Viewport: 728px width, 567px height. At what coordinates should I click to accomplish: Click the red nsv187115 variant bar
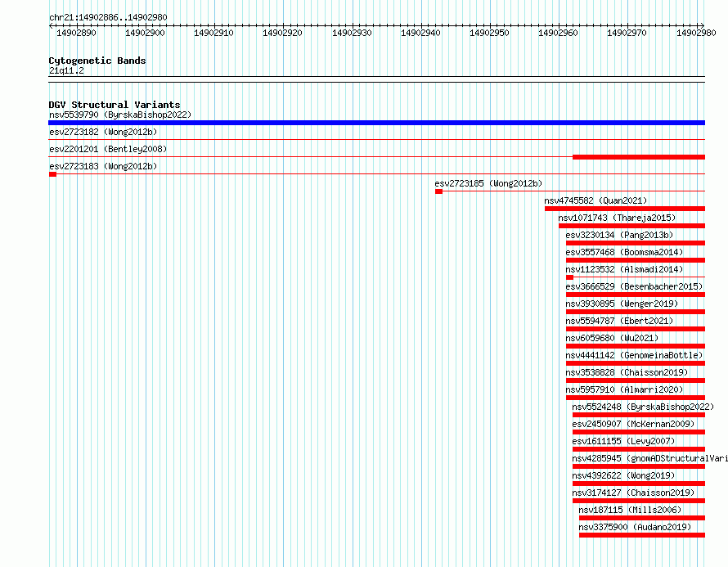642,518
